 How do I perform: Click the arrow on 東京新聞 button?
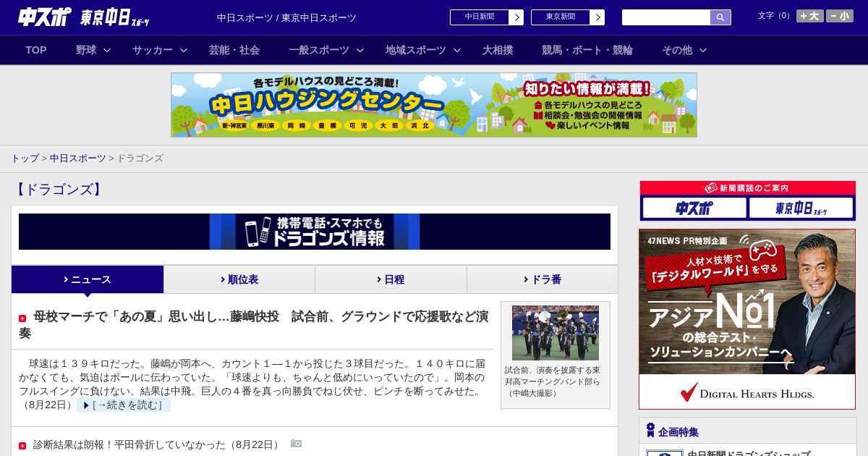(x=597, y=17)
